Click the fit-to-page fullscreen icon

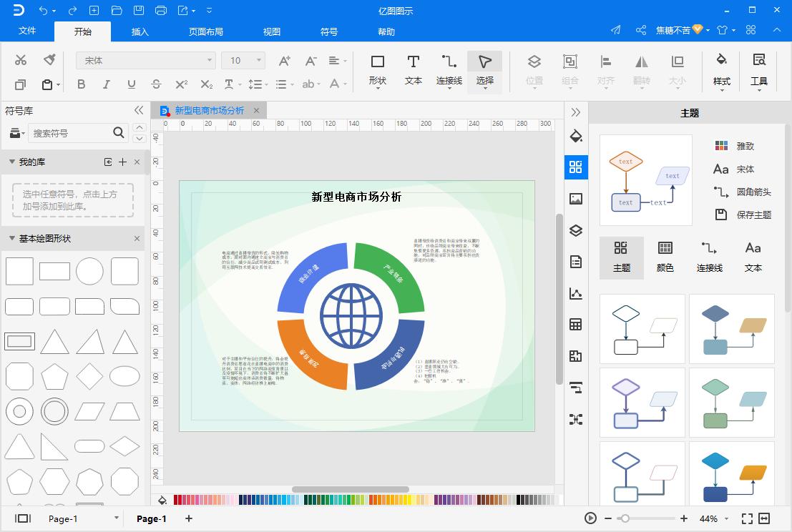tap(747, 518)
